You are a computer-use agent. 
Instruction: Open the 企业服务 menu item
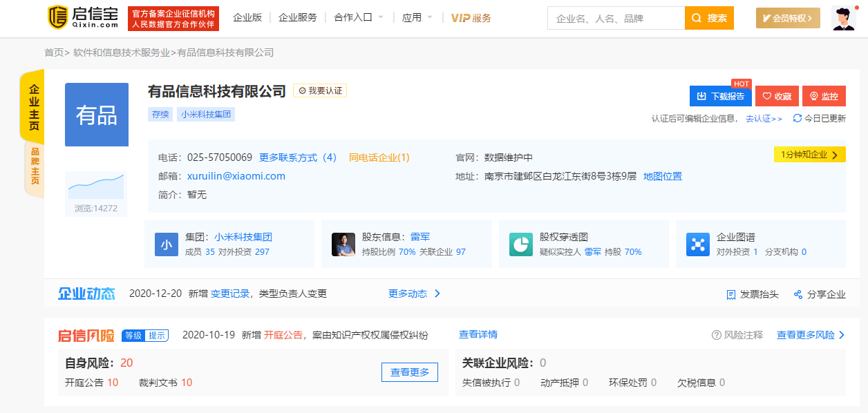point(298,18)
